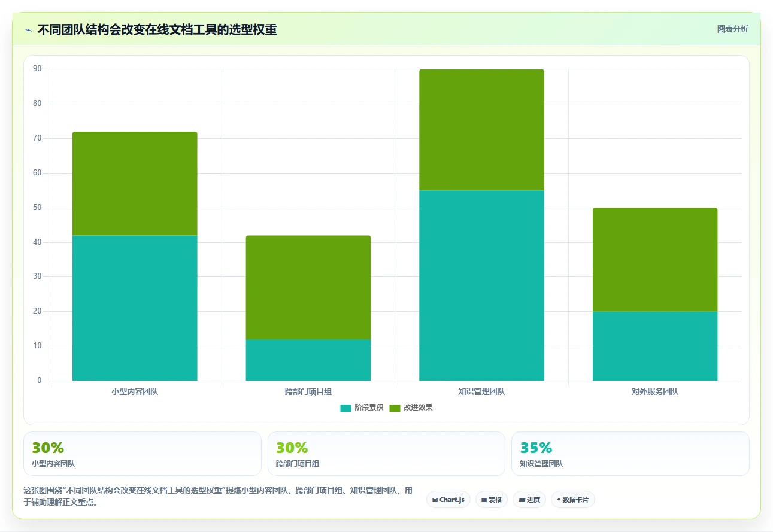Click the description paragraph below the cards
Viewport: 773px width, 532px height.
[x=218, y=496]
